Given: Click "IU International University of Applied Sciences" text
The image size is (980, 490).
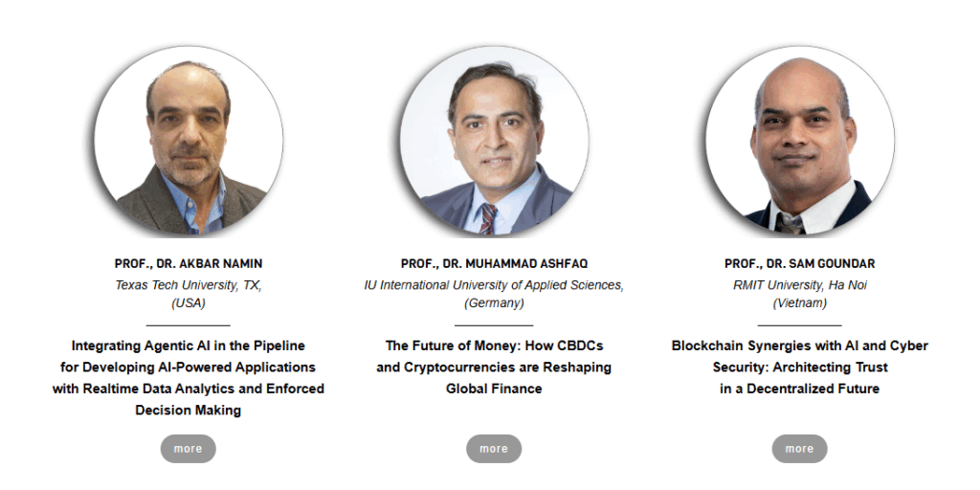Looking at the screenshot, I should coord(494,285).
